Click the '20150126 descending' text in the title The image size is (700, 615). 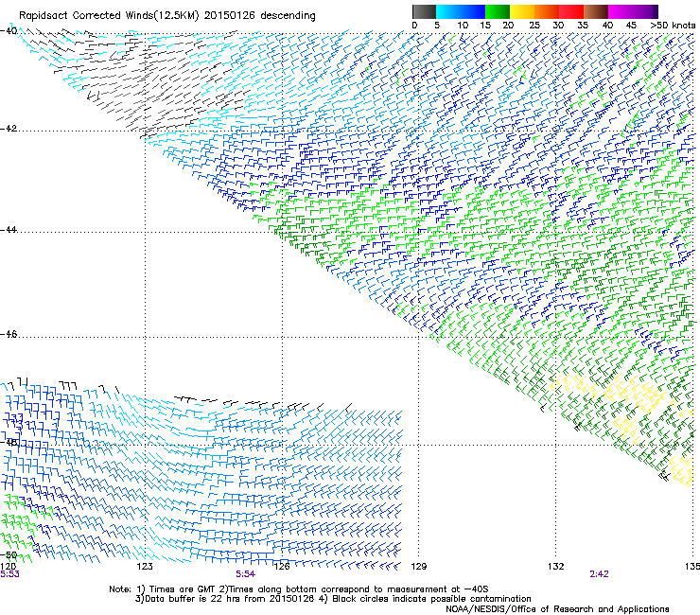[x=260, y=16]
